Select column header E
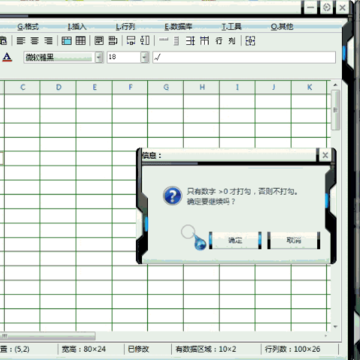The height and width of the screenshot is (360, 360). point(95,87)
